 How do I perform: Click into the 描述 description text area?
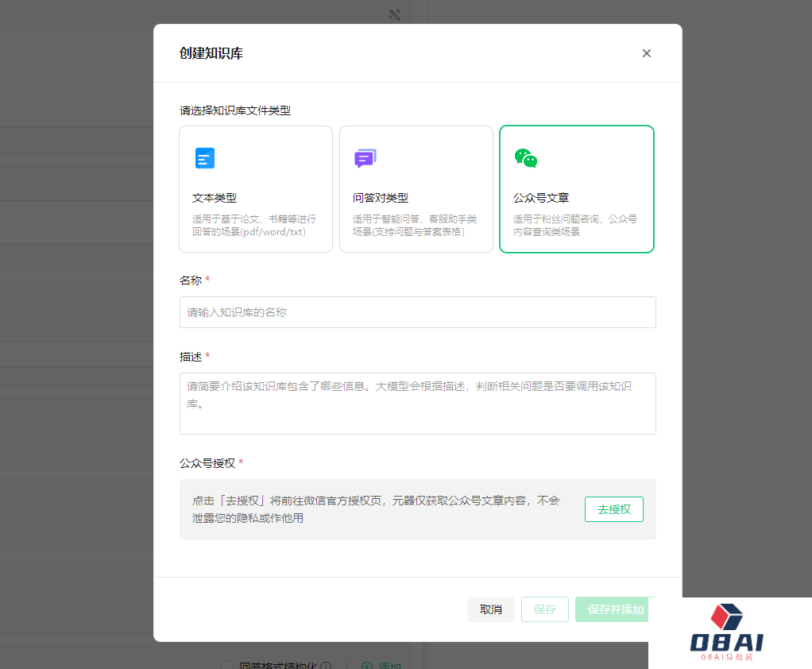(x=417, y=404)
